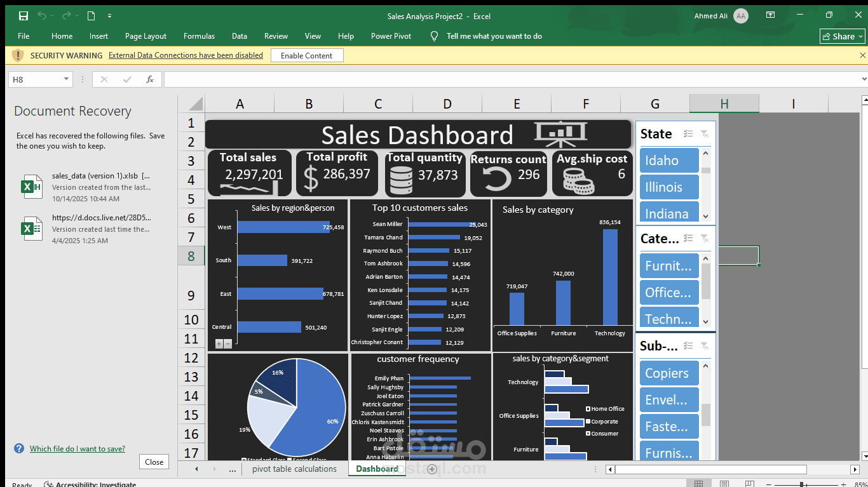The height and width of the screenshot is (487, 868).
Task: Click the Enable Content button
Action: 307,55
